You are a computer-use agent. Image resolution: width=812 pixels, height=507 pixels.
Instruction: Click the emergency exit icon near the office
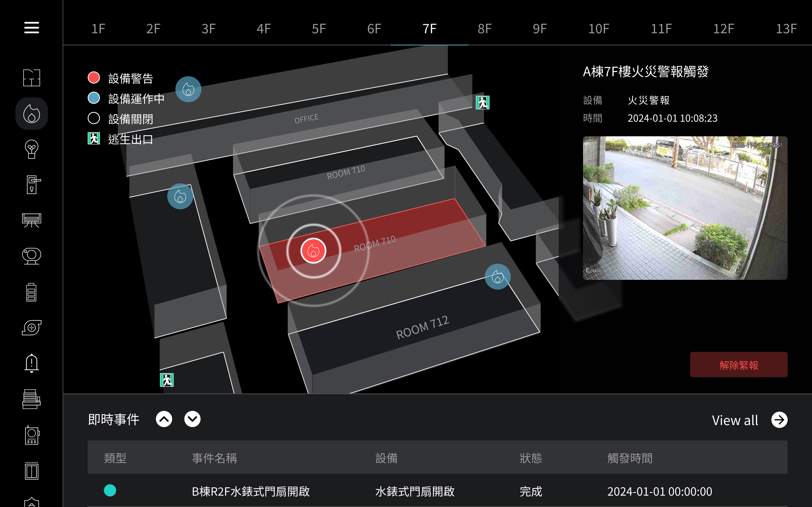pyautogui.click(x=483, y=103)
